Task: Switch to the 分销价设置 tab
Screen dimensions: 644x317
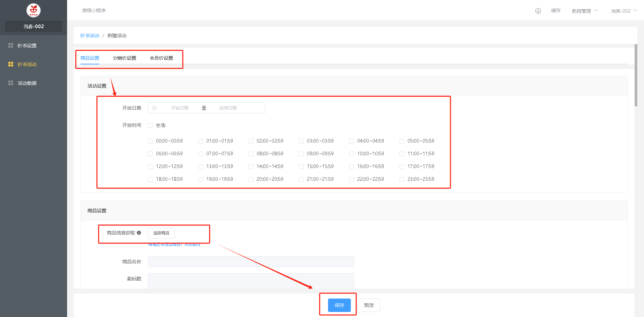Action: point(124,58)
